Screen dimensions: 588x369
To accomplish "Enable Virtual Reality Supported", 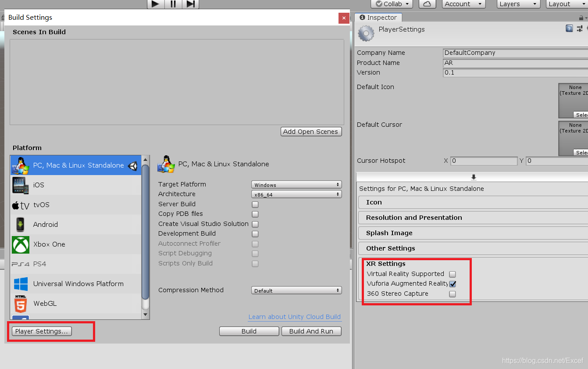I will pos(453,274).
